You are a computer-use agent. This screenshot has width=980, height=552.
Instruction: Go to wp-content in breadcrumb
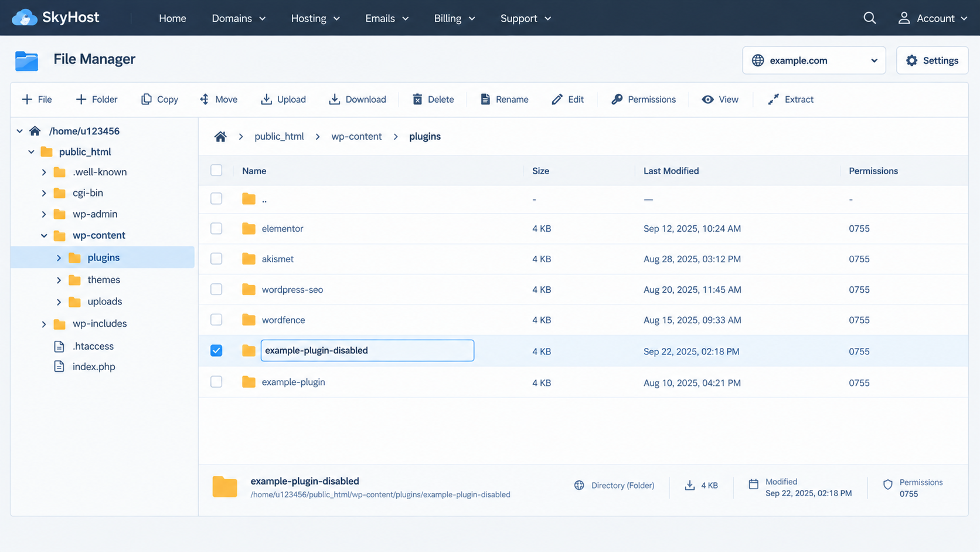356,137
